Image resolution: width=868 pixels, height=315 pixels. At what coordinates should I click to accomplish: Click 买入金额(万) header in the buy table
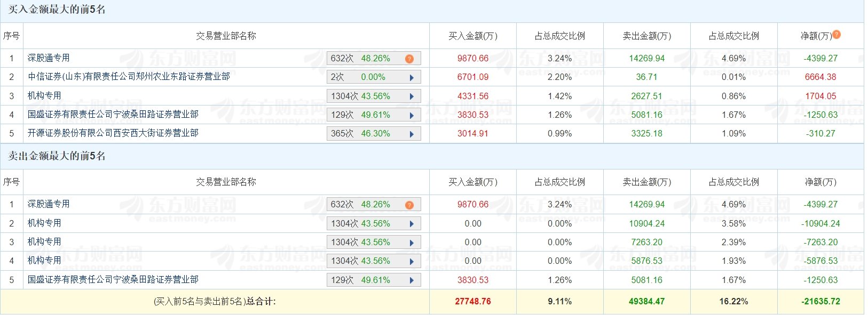(473, 36)
